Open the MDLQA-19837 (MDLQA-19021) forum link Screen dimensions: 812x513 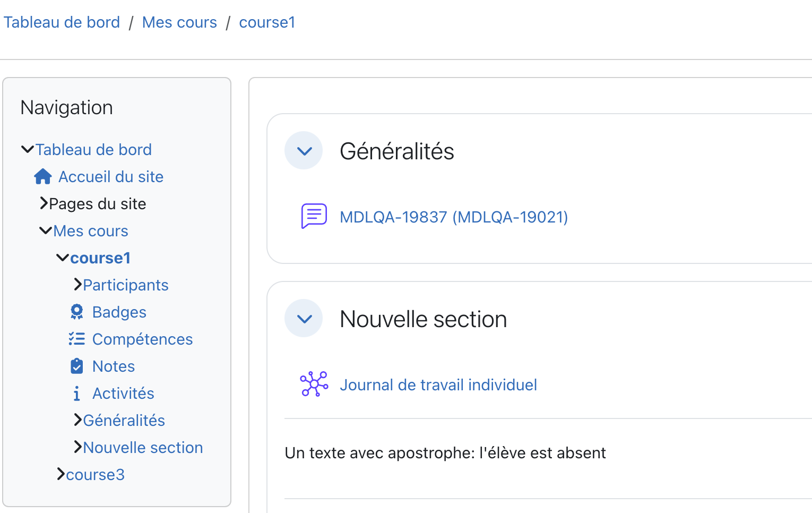tap(454, 217)
